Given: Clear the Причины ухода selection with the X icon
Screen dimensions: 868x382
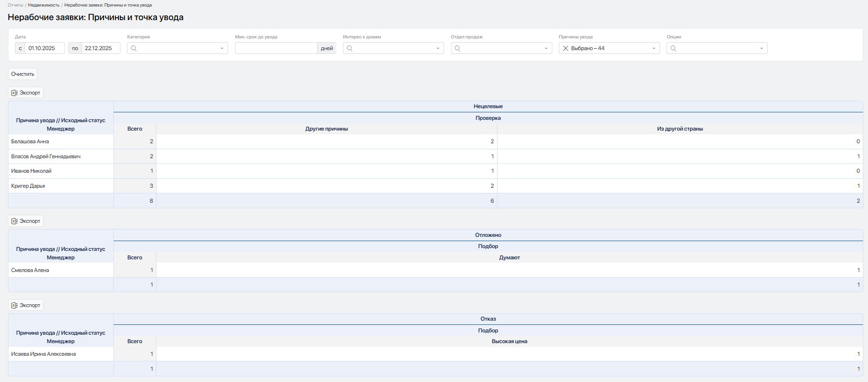Looking at the screenshot, I should (565, 48).
